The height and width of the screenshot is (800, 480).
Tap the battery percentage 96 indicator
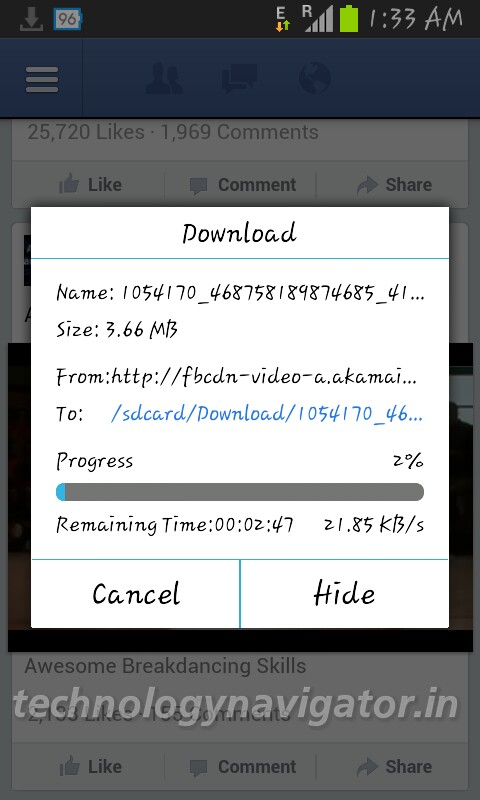point(67,19)
